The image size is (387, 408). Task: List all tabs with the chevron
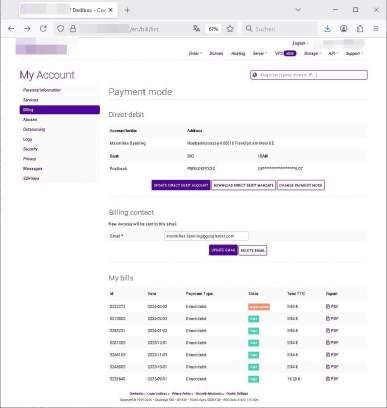pyautogui.click(x=298, y=10)
